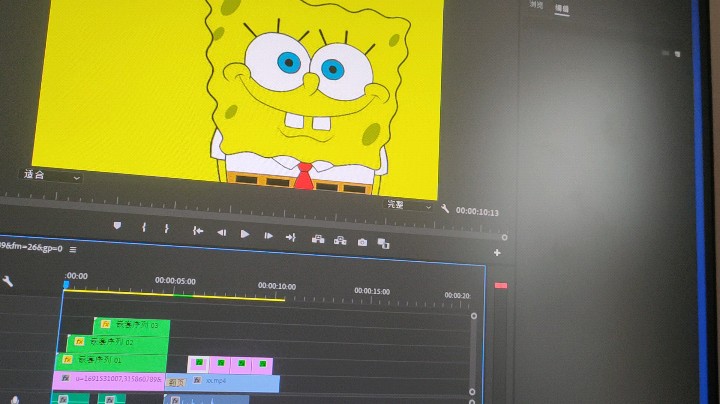Export a frame with the camera icon

[x=362, y=242]
